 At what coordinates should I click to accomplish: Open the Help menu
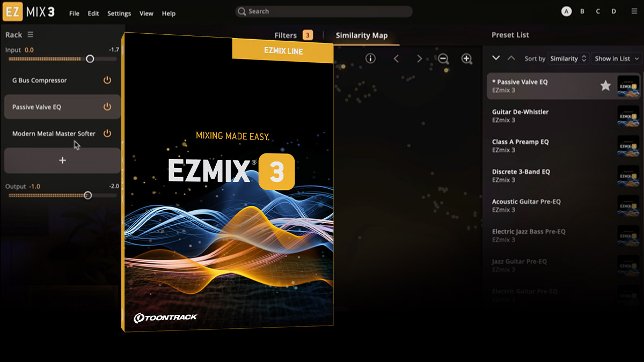point(169,13)
